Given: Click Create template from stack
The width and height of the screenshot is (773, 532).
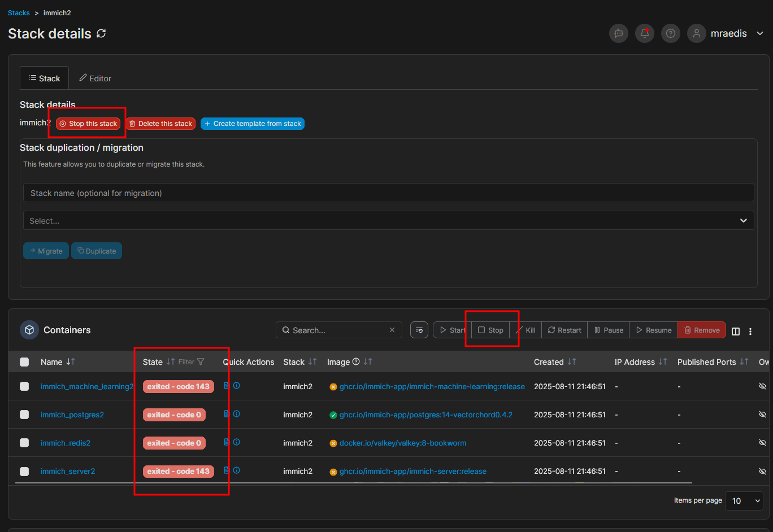Looking at the screenshot, I should click(253, 124).
